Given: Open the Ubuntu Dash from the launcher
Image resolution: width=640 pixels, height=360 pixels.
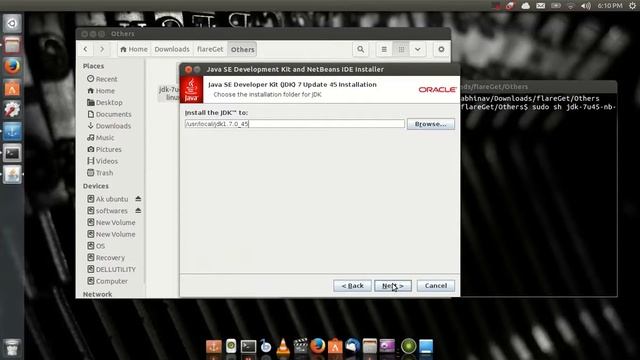Looking at the screenshot, I should [x=12, y=23].
